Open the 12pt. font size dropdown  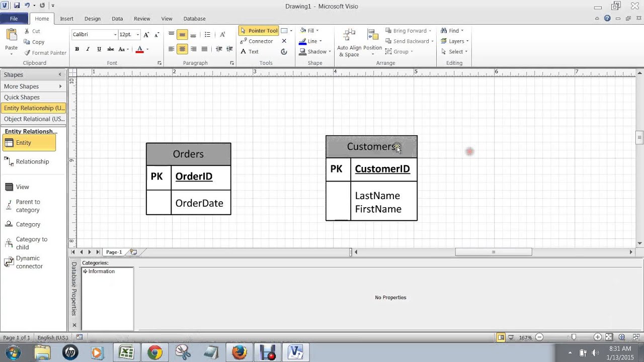point(138,35)
